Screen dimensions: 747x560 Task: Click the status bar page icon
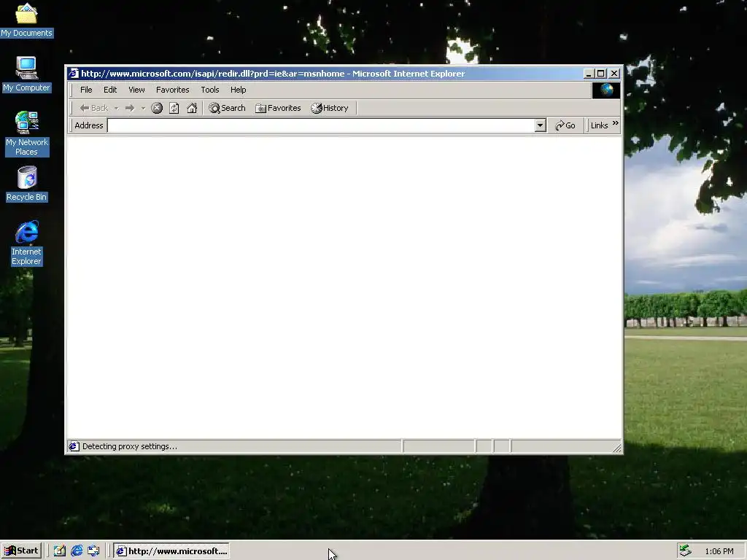pyautogui.click(x=74, y=446)
